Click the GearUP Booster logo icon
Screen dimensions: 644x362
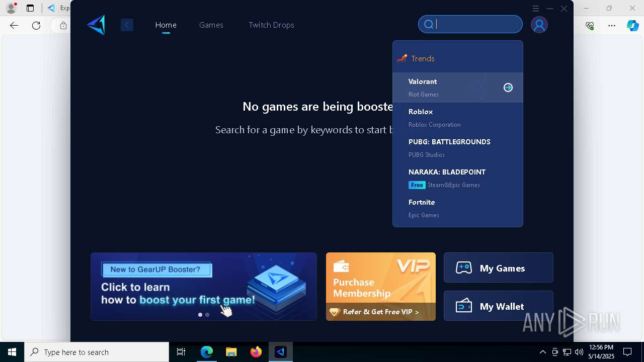pyautogui.click(x=96, y=25)
